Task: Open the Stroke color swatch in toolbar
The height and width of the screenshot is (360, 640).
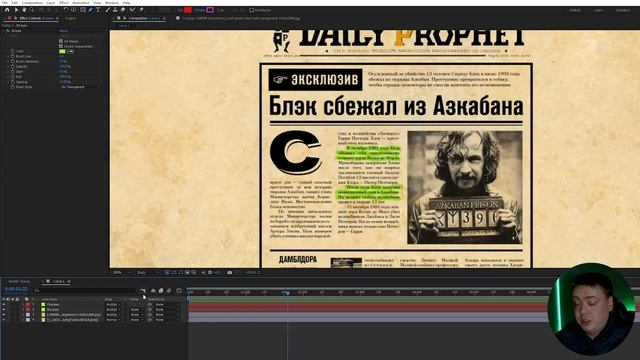Action: pos(210,10)
